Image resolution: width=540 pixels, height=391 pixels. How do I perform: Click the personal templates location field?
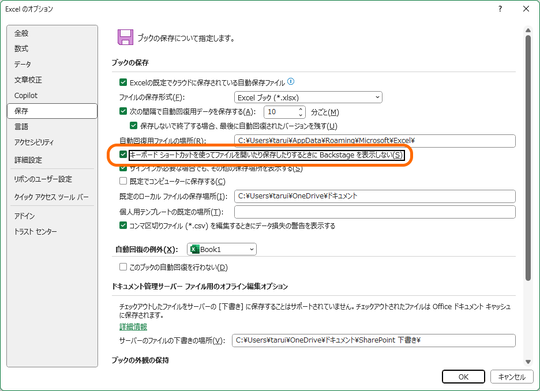[x=375, y=212]
